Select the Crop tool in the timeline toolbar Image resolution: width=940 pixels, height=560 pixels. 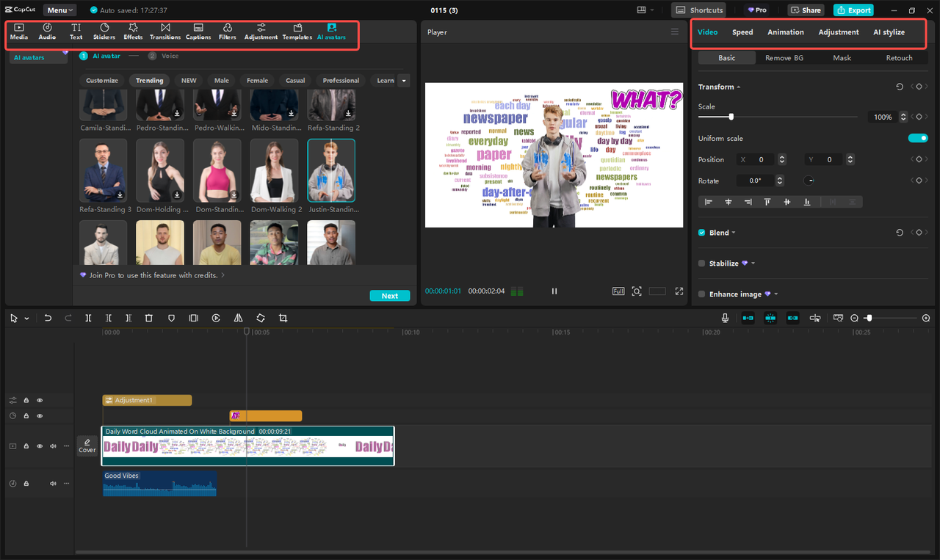(283, 318)
